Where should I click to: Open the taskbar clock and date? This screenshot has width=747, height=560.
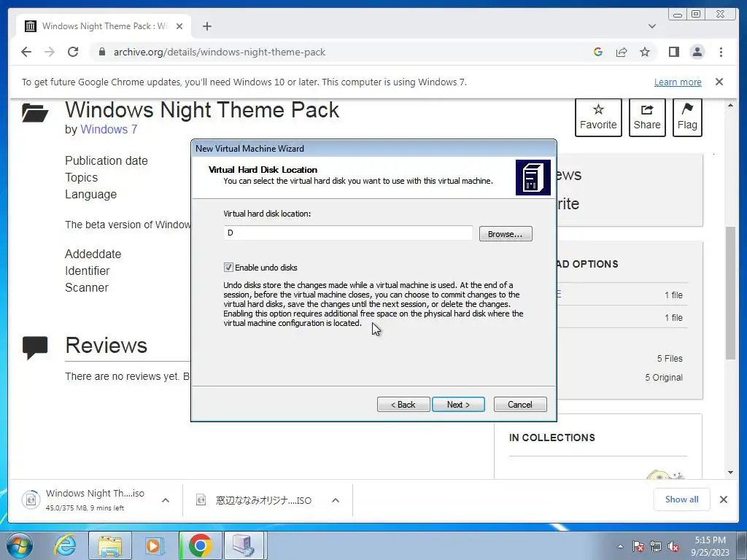(710, 546)
